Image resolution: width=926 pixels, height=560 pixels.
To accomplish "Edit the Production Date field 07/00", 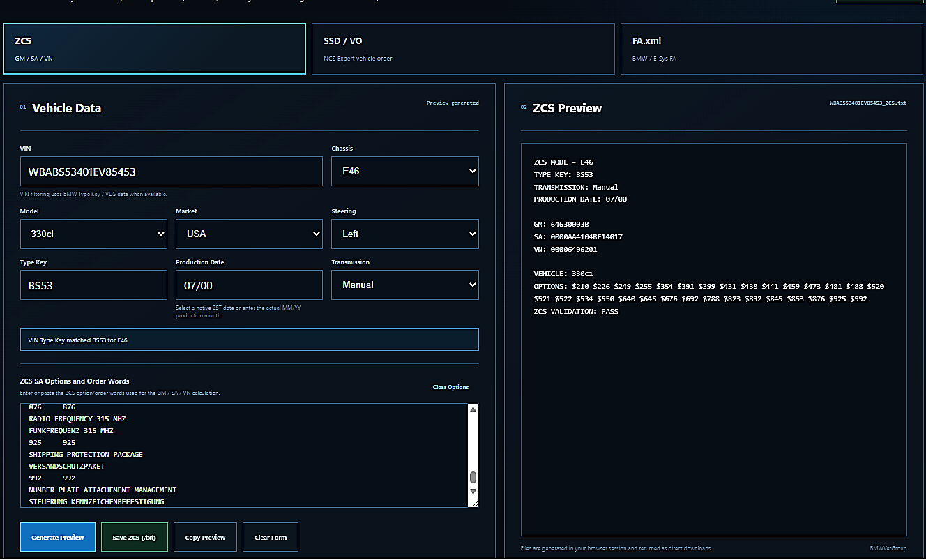I will (x=249, y=285).
